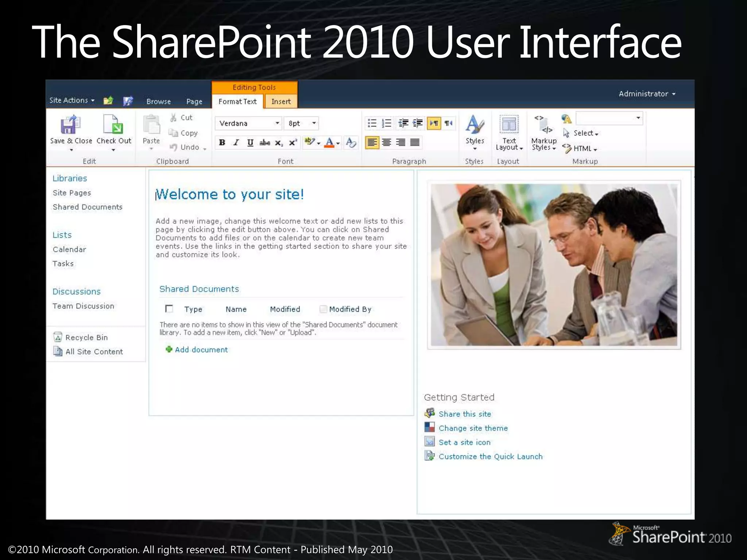This screenshot has height=560, width=747.
Task: Decrease the paragraph indent
Action: 403,123
